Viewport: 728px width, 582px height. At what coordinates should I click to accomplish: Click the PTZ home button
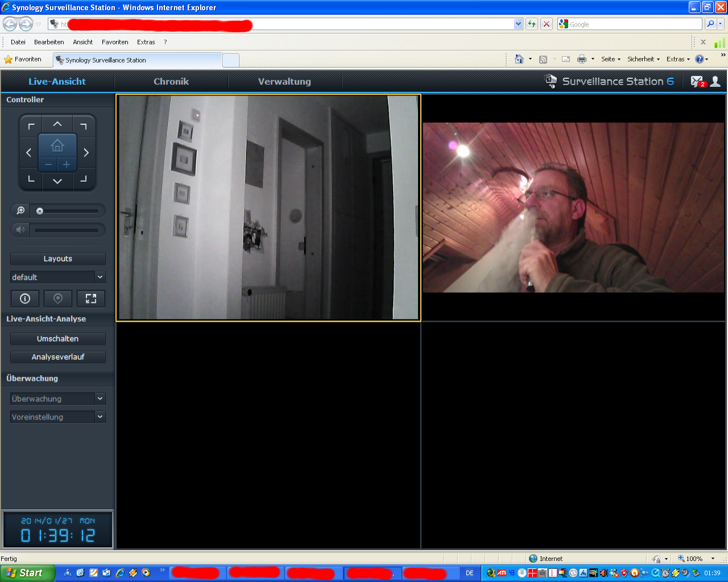tap(57, 145)
